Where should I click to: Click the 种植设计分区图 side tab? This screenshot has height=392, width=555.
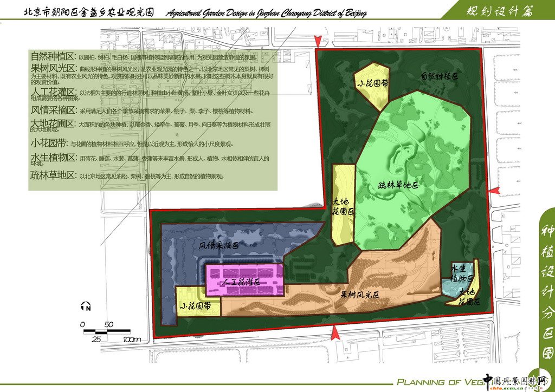coord(547,292)
